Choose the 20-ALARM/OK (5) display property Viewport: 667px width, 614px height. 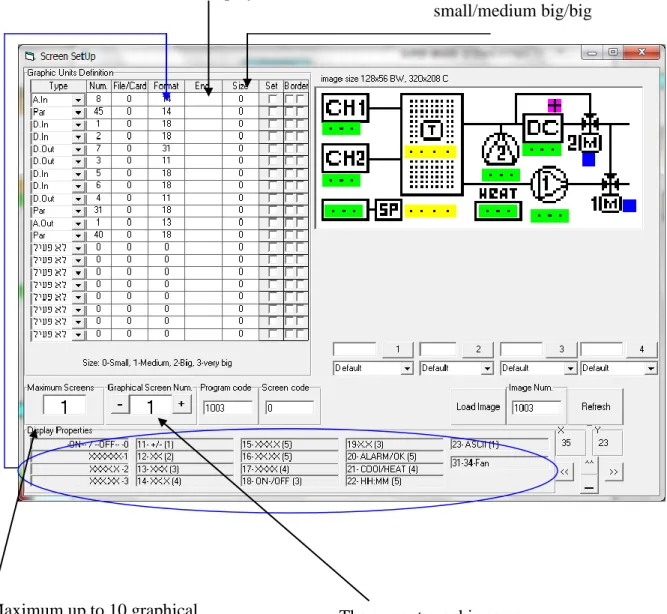(394, 457)
